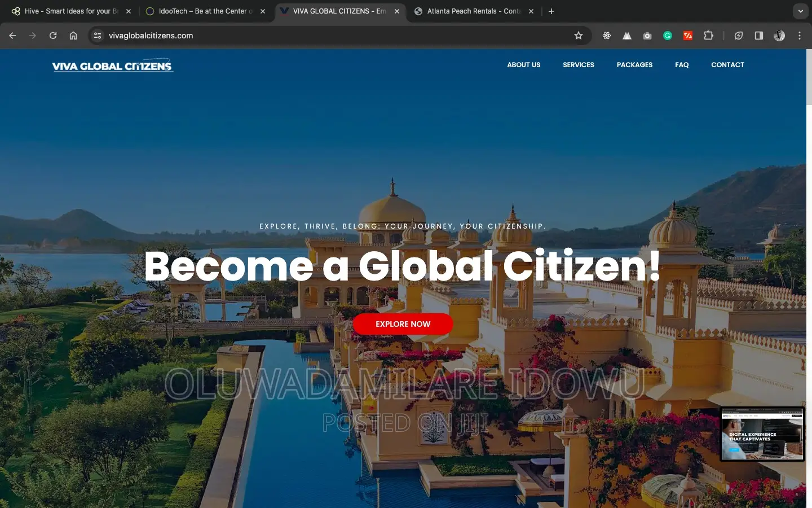Open the camera screenshot extension

click(647, 36)
